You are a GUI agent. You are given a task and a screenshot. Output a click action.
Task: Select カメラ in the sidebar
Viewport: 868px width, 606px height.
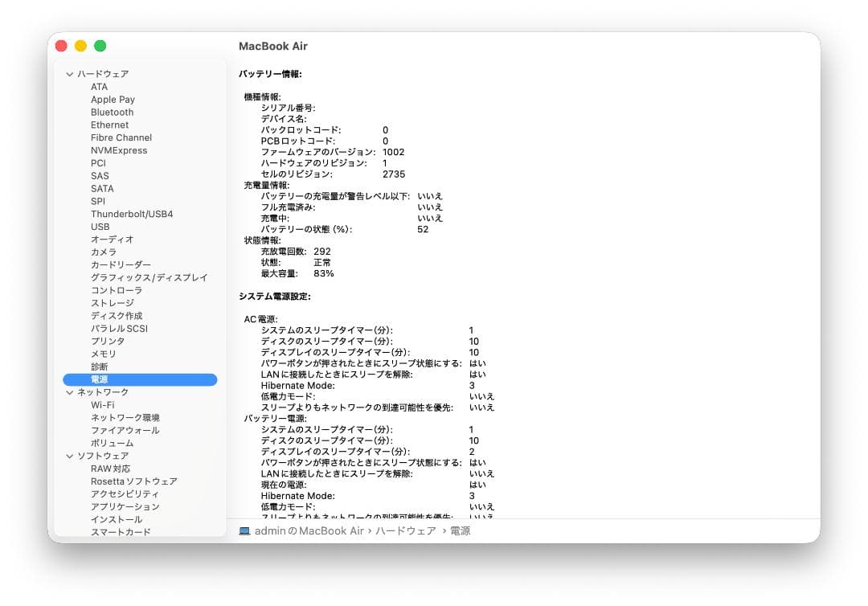[104, 252]
